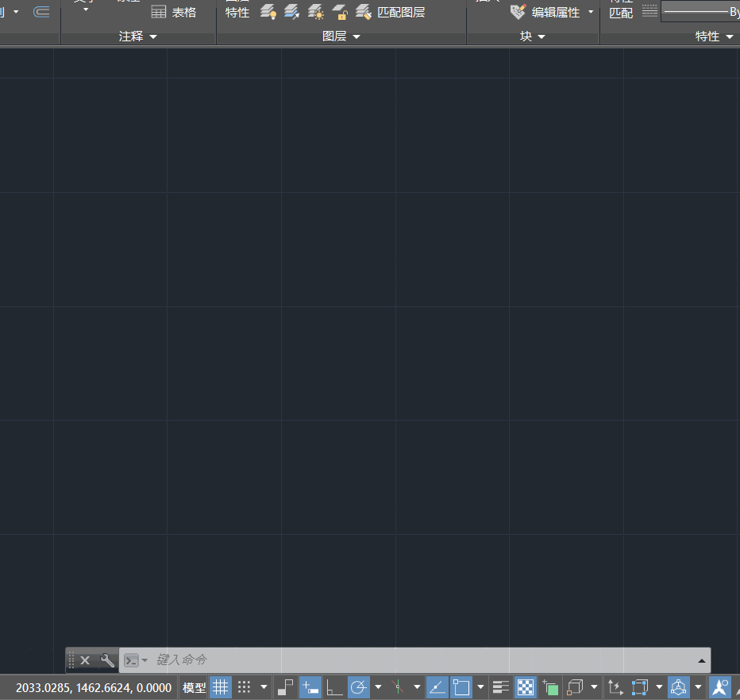Open dropdown arrow left of Offset icon
The image size is (740, 700).
(x=16, y=11)
